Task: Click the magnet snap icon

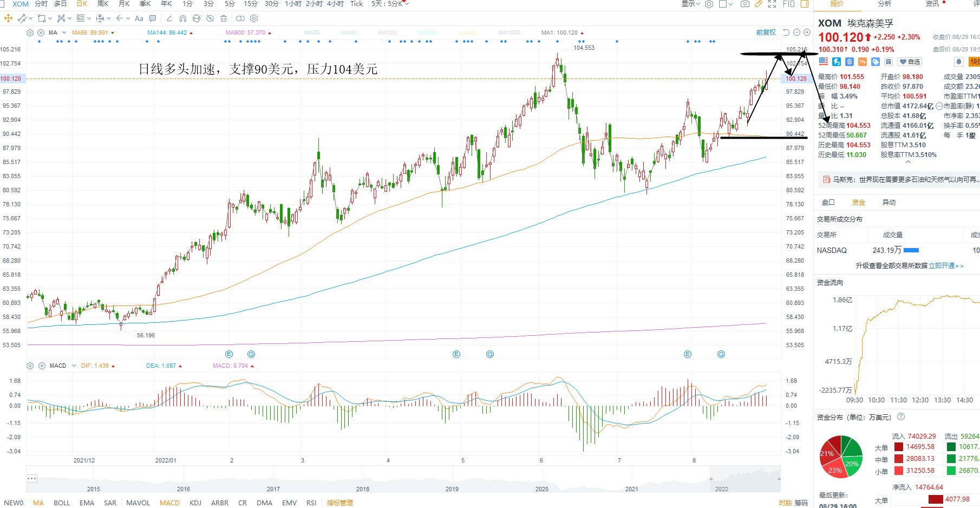Action: click(182, 18)
